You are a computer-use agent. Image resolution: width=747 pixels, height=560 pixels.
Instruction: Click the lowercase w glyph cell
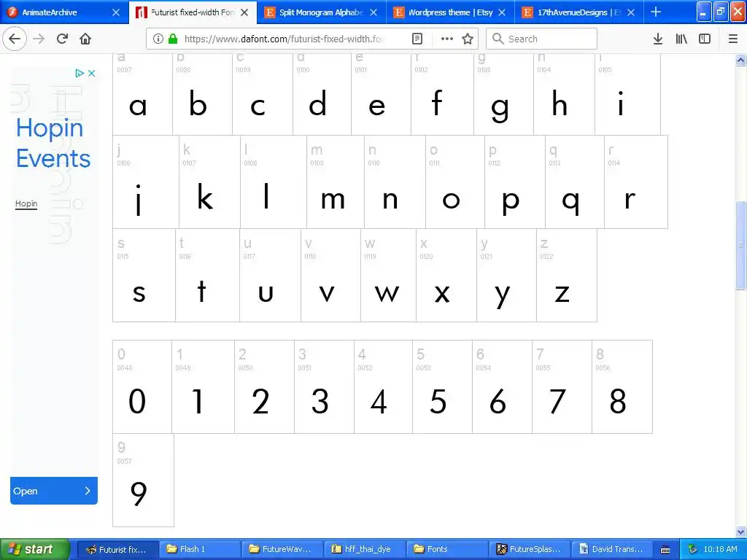388,275
